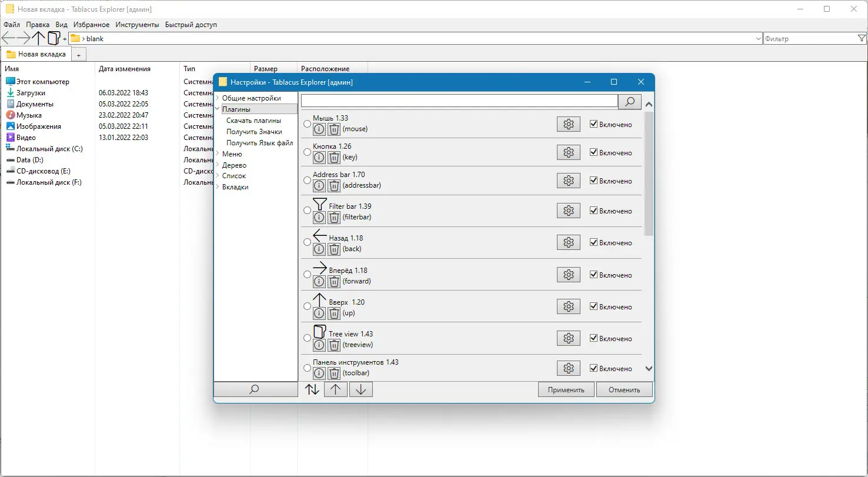Image resolution: width=868 pixels, height=477 pixels.
Task: Open the Быстрый доступ menu
Action: (x=191, y=25)
